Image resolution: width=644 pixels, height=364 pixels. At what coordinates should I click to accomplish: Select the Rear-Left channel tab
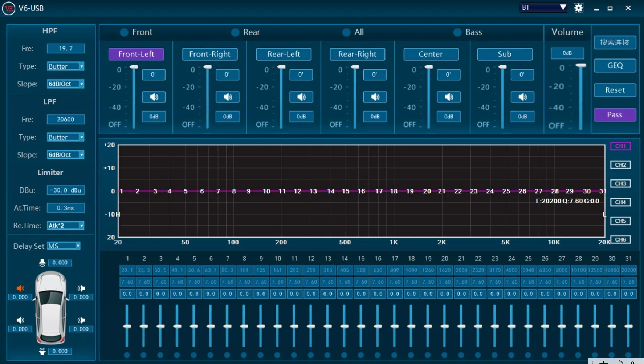[x=284, y=54]
